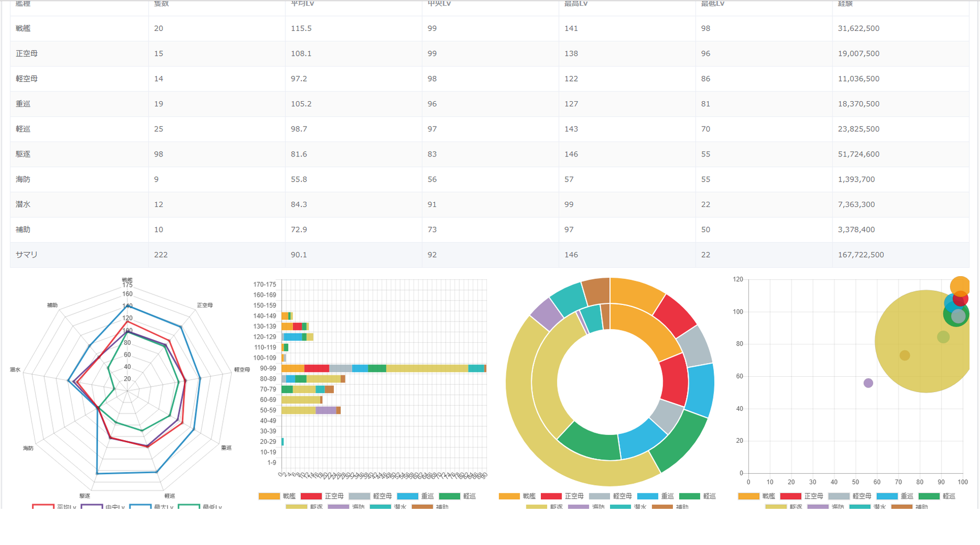This screenshot has width=980, height=545.
Task: Click summary average level 90.1
Action: click(299, 255)
